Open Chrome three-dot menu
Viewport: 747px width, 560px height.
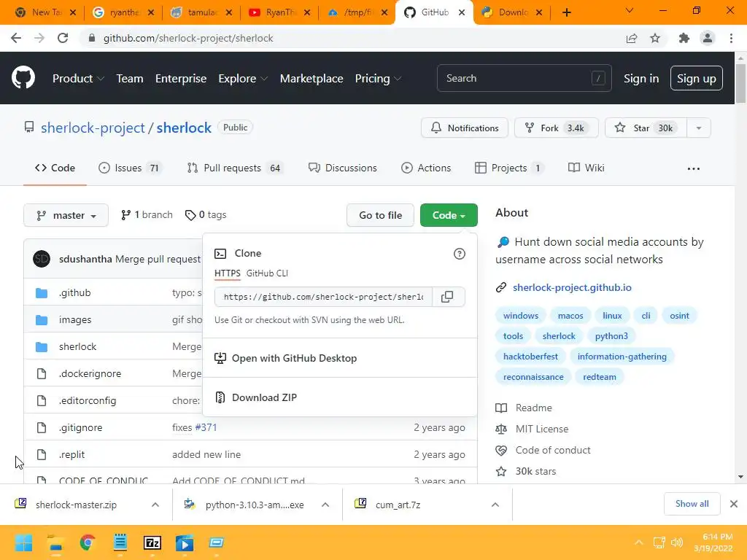731,38
